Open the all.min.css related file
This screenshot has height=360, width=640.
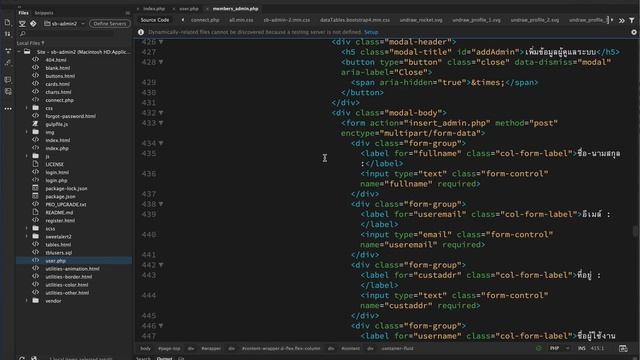[x=241, y=20]
